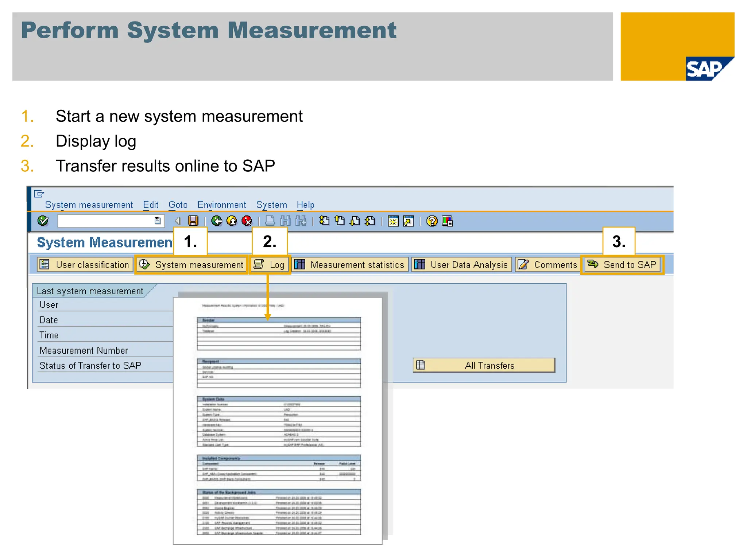Open the Help menu
Image resolution: width=747 pixels, height=560 pixels.
(305, 205)
